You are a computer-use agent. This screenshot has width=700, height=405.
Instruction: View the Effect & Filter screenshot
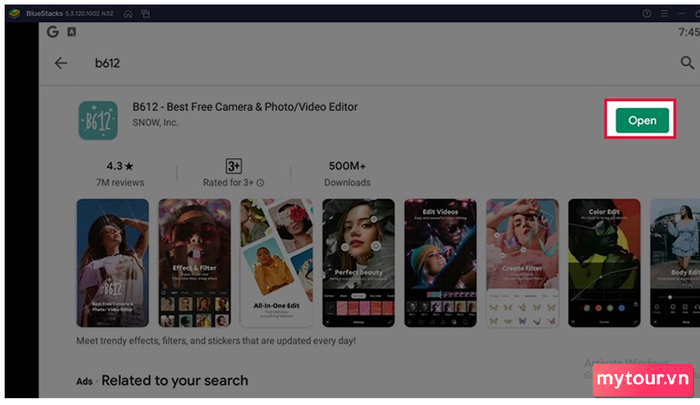coord(195,263)
